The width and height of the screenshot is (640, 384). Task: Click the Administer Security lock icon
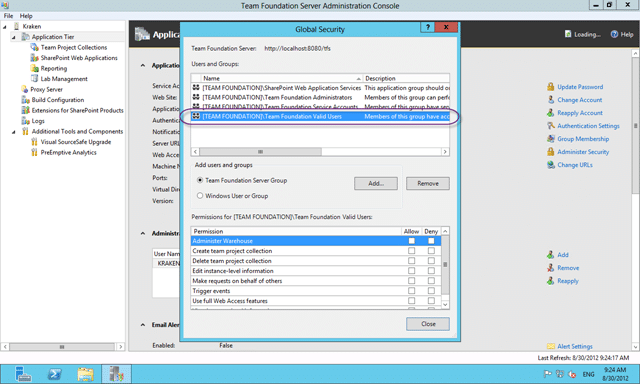[x=551, y=152]
